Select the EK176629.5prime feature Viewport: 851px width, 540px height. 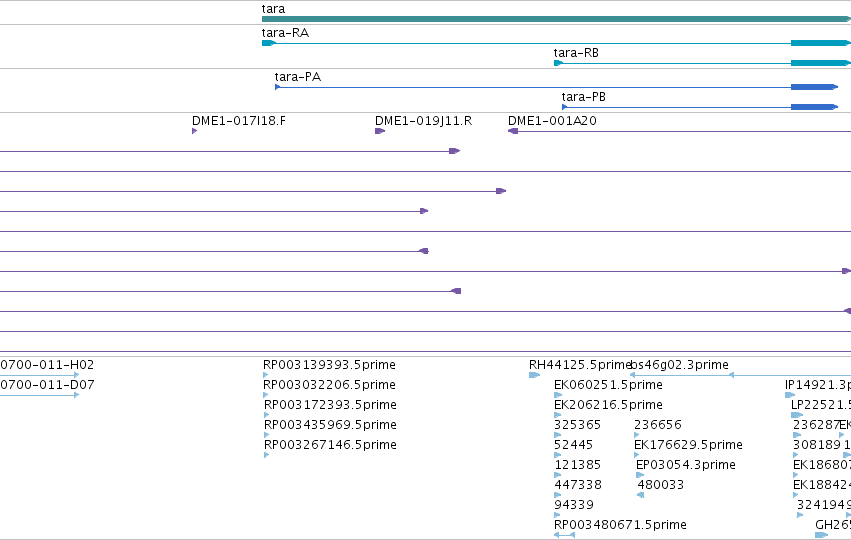637,455
